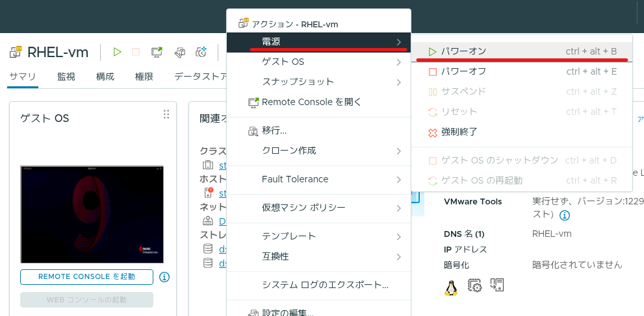Click the network icon in related objects

[x=208, y=221]
